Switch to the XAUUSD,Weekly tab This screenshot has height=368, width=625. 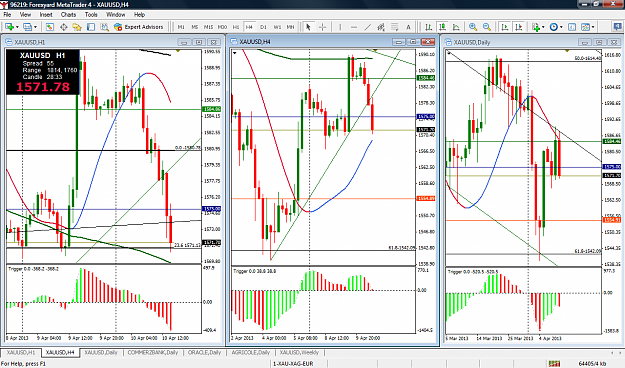pos(299,352)
